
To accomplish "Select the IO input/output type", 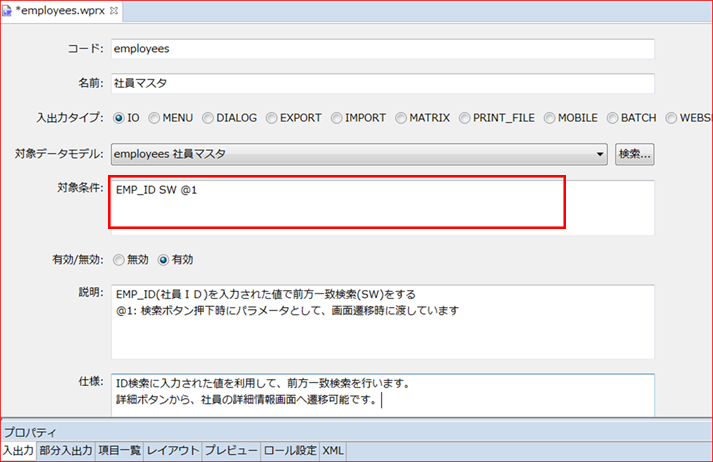I will [x=119, y=118].
